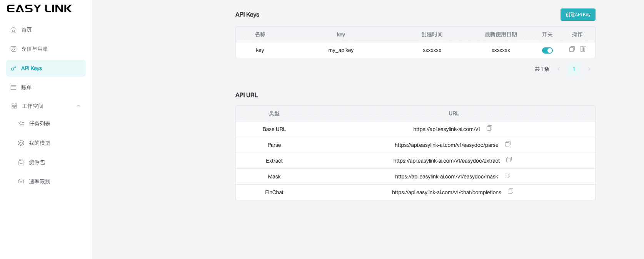Disable the API key switch
The height and width of the screenshot is (259, 644).
click(547, 50)
